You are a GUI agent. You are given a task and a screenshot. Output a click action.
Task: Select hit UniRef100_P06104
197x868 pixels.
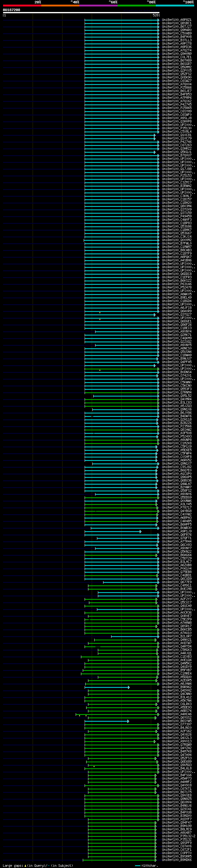point(177,569)
